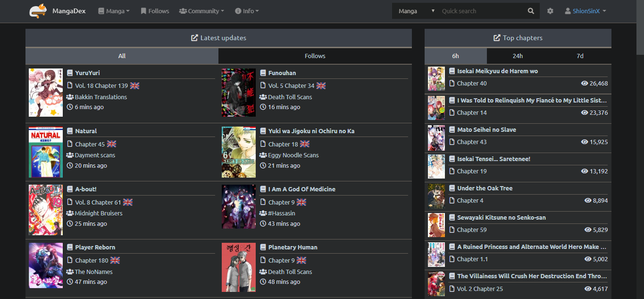Expand the Community navigation dropdown
This screenshot has height=299, width=644.
tap(201, 11)
